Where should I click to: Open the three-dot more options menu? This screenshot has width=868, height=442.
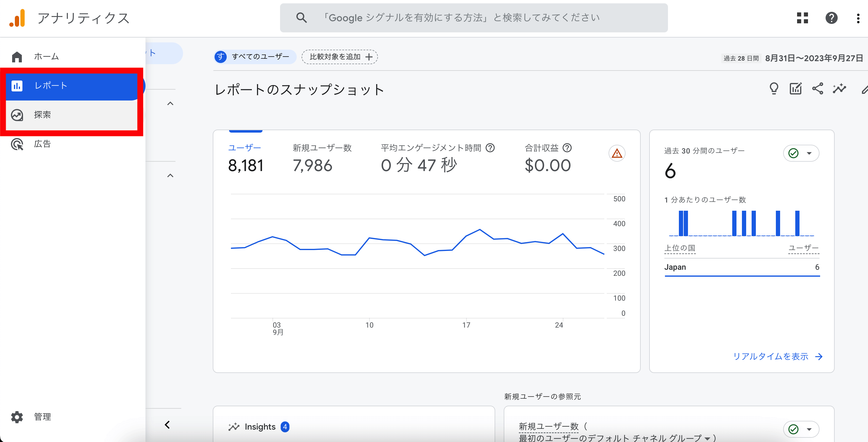point(858,18)
